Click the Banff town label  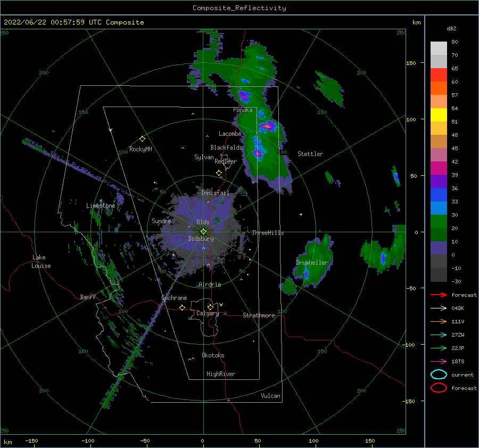[x=88, y=297]
